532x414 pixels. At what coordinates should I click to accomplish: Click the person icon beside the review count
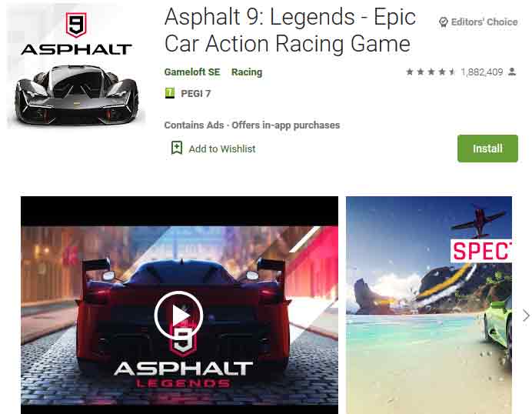tap(512, 72)
